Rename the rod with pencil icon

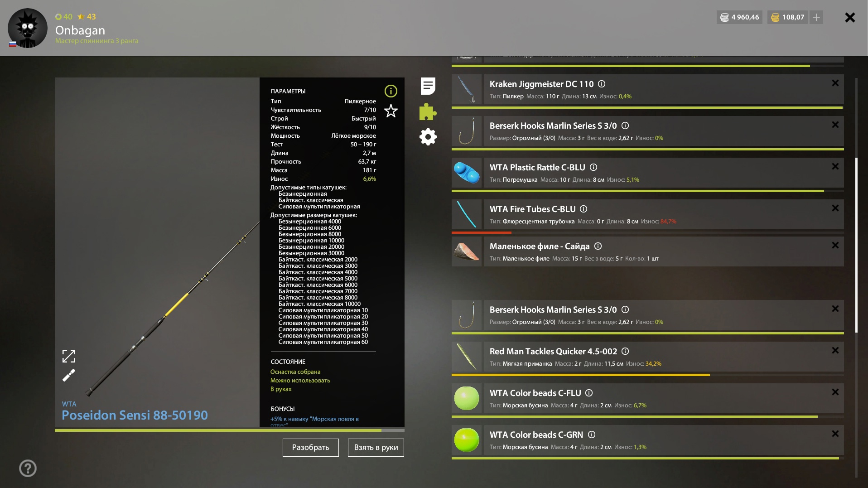[x=69, y=375]
